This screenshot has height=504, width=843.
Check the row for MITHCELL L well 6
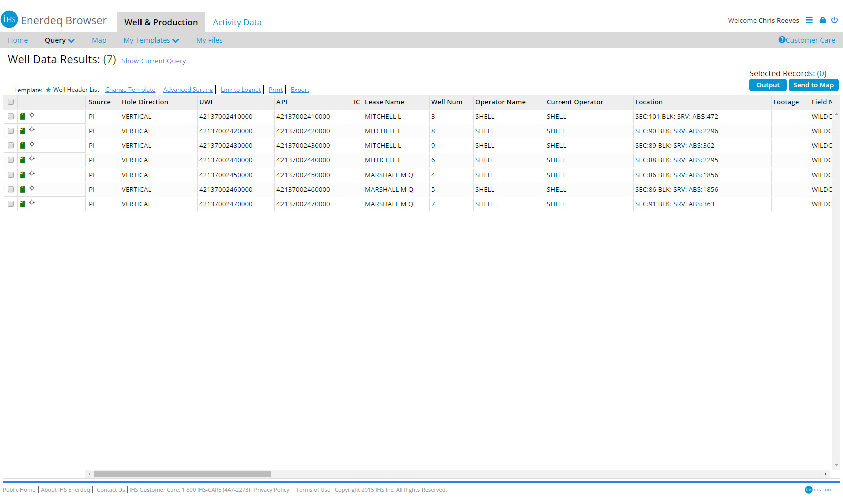tap(11, 160)
